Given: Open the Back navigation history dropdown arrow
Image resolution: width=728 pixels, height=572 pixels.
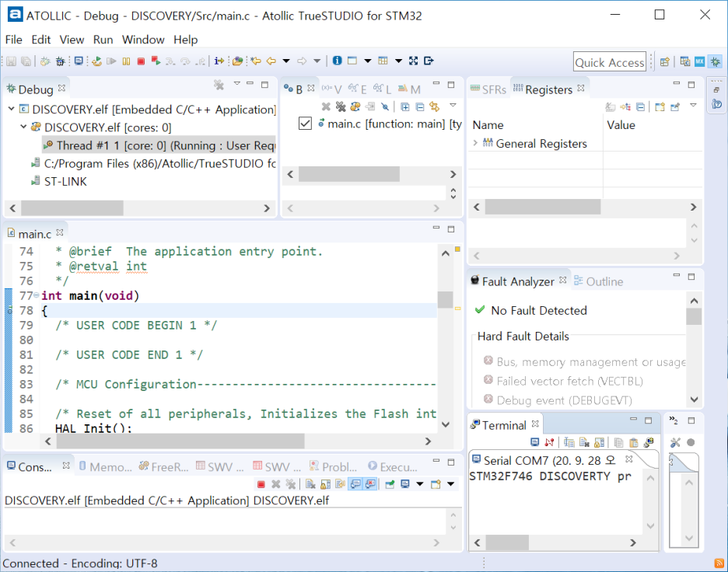Looking at the screenshot, I should tap(286, 61).
